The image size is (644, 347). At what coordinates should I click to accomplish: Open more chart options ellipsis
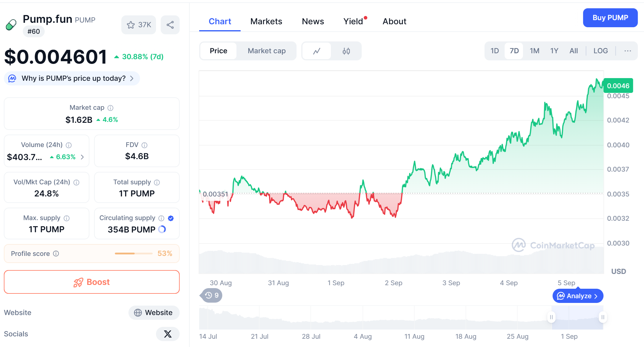click(x=628, y=51)
